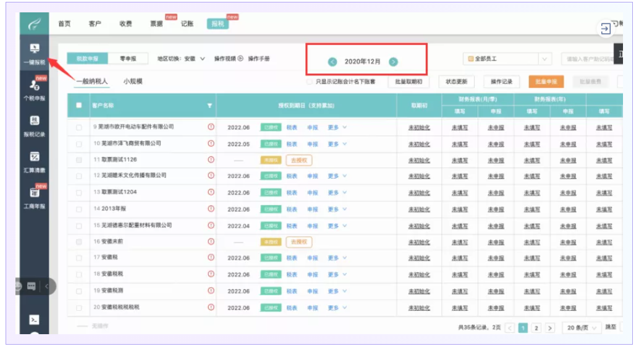Open 一键报税 in the left sidebar
The image size is (644, 349).
(34, 53)
